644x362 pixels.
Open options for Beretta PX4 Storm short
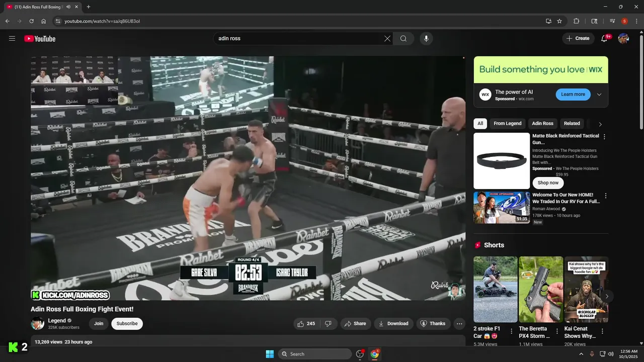click(557, 331)
